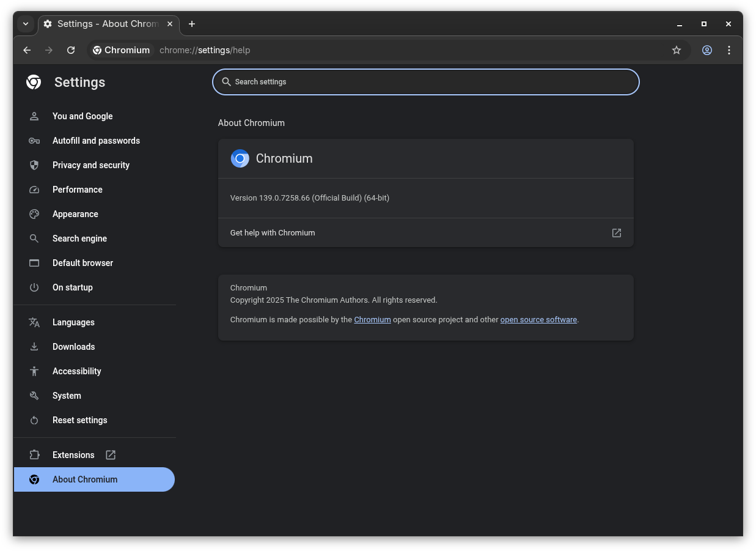Click the Chromium logo in the About card

point(240,158)
